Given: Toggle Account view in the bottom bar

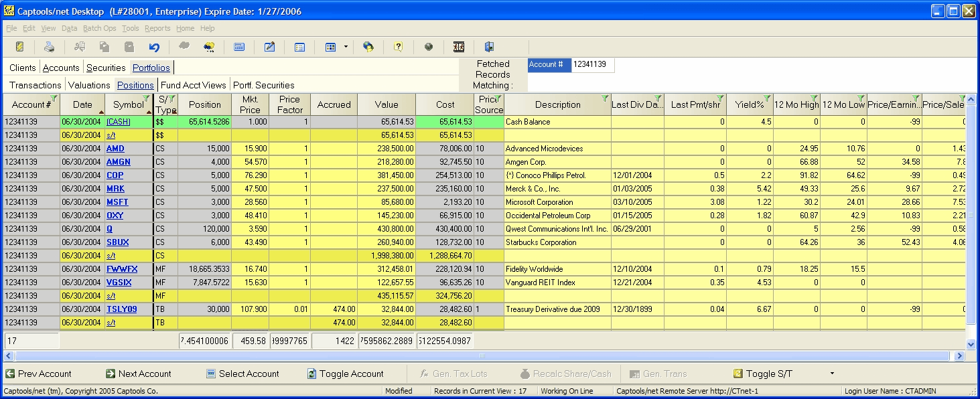Looking at the screenshot, I should pos(345,374).
